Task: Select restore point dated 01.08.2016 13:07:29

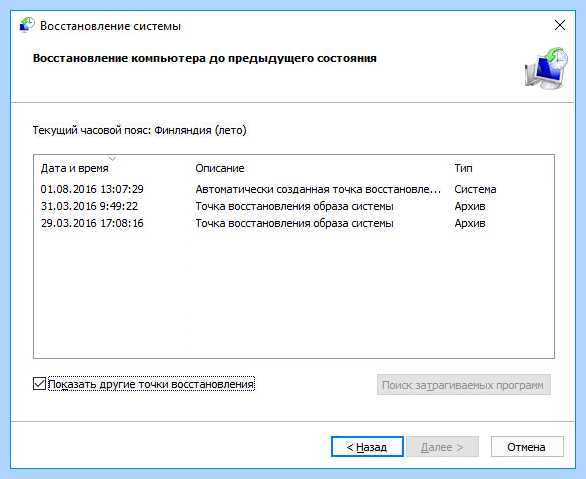Action: 92,189
